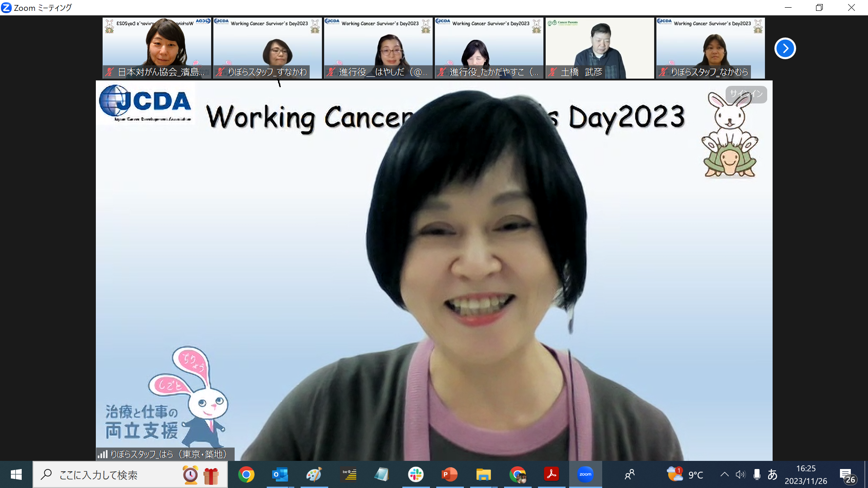868x488 pixels.
Task: Select the 日本対がん協会 participant thumbnail
Action: (156, 48)
